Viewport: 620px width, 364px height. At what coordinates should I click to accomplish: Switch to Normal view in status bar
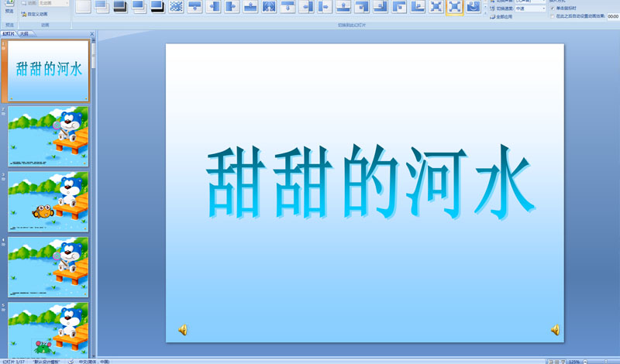pyautogui.click(x=550, y=362)
